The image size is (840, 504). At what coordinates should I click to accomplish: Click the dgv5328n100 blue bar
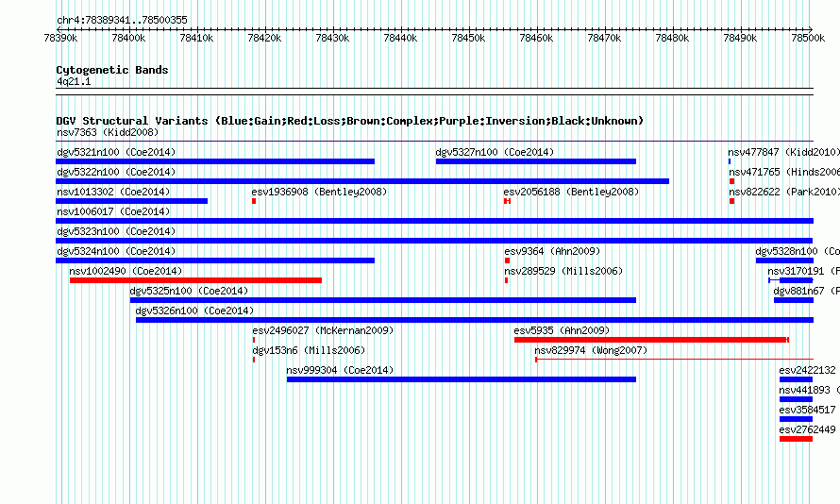coord(785,260)
